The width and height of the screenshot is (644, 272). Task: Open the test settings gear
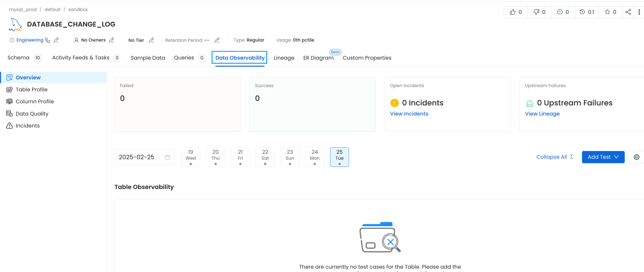[x=637, y=157]
